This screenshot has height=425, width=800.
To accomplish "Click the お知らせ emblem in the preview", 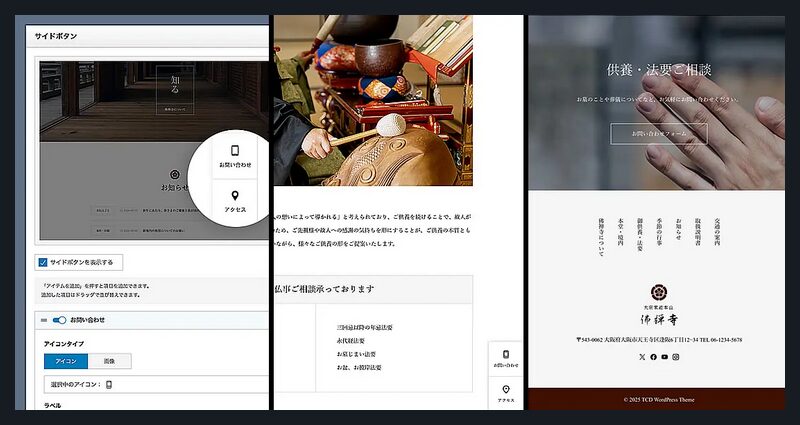I will (x=174, y=175).
